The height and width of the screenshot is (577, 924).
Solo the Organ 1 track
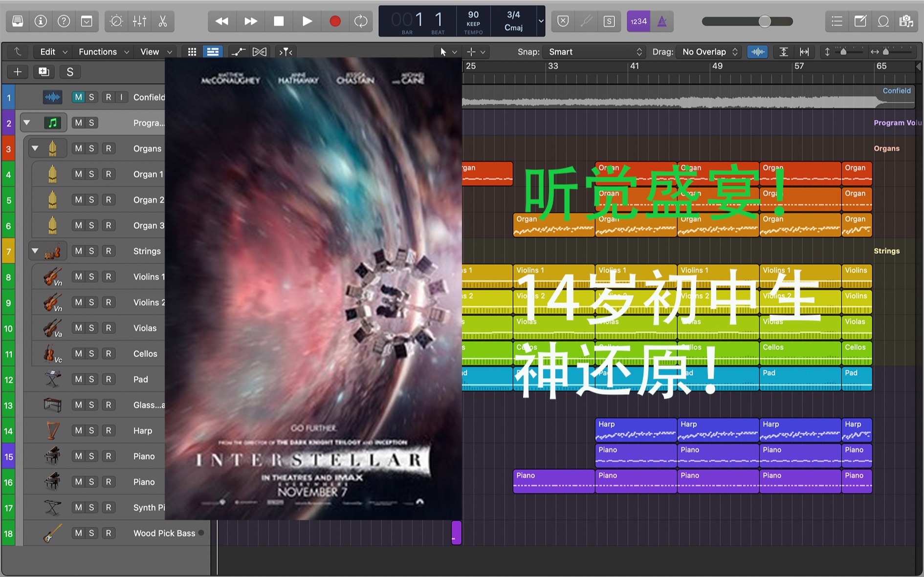pyautogui.click(x=91, y=174)
